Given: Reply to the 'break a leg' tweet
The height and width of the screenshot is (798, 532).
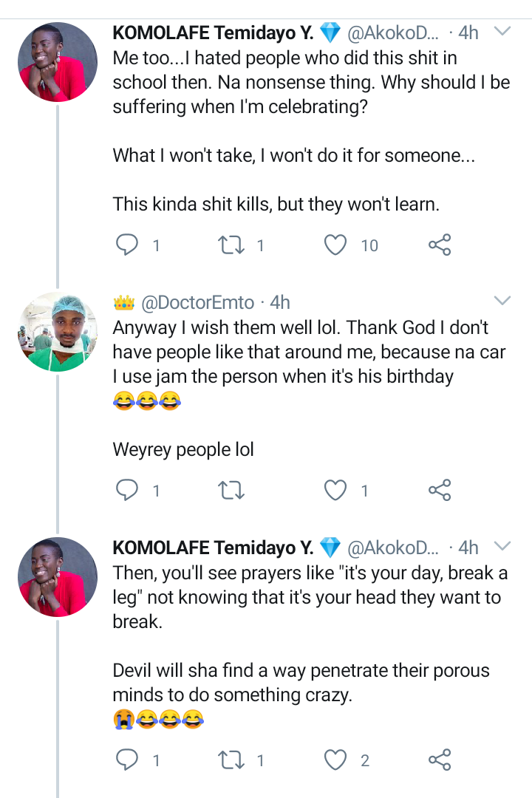Looking at the screenshot, I should pos(127,760).
